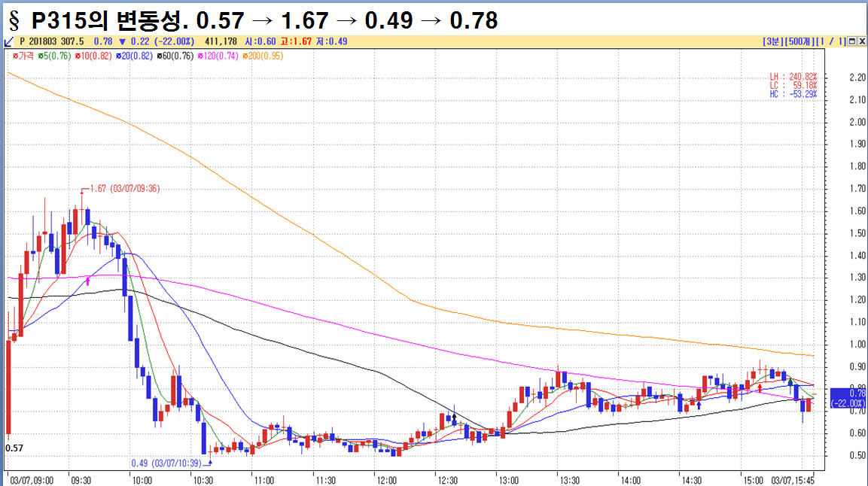Click the diagonal arrow icon at chart header
Viewport: 868px width, 486px height.
tap(9, 41)
